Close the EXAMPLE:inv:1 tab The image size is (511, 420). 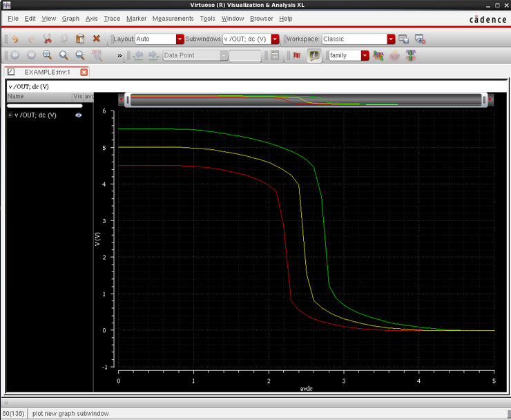(x=84, y=72)
